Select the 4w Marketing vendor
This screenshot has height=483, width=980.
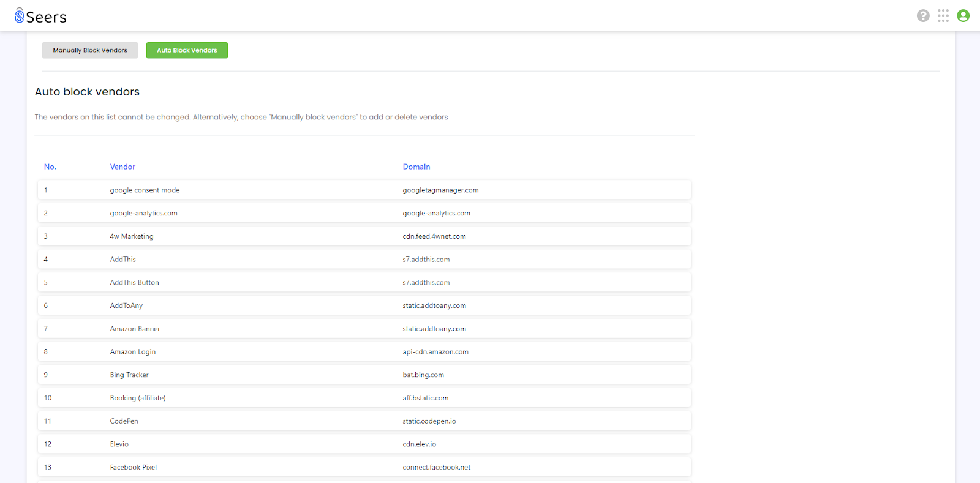tap(132, 236)
